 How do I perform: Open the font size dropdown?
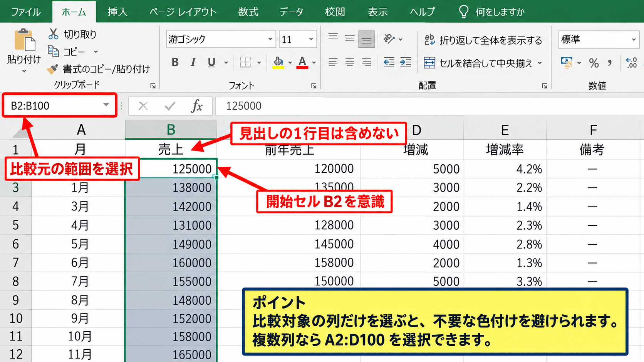coord(311,39)
